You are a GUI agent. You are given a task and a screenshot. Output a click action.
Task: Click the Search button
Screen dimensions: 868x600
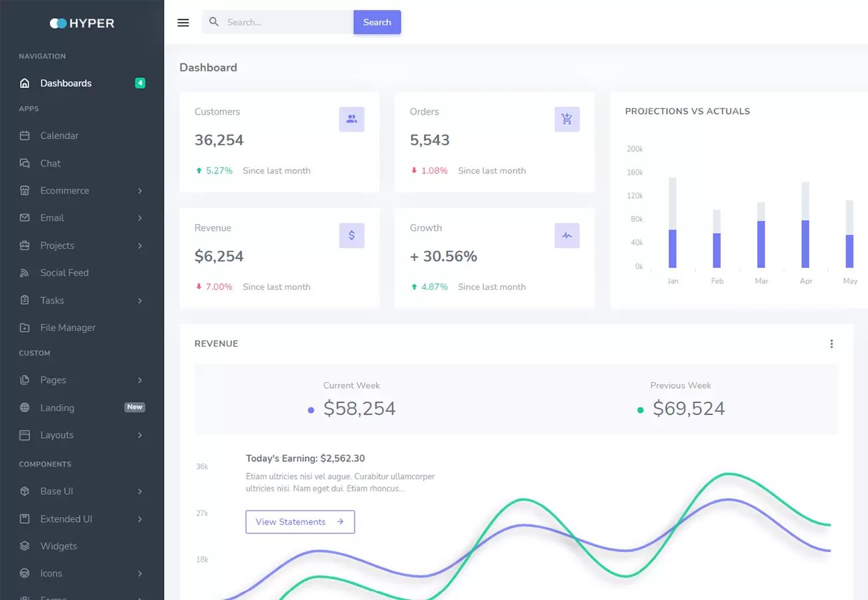pyautogui.click(x=377, y=22)
